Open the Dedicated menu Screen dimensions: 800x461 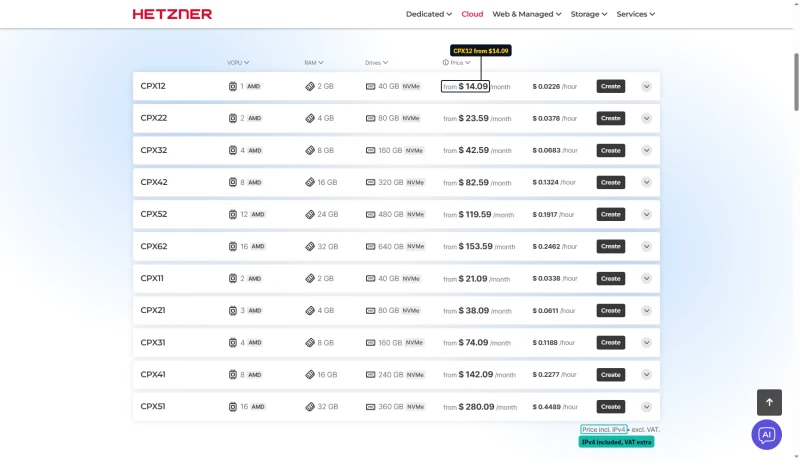click(x=429, y=14)
